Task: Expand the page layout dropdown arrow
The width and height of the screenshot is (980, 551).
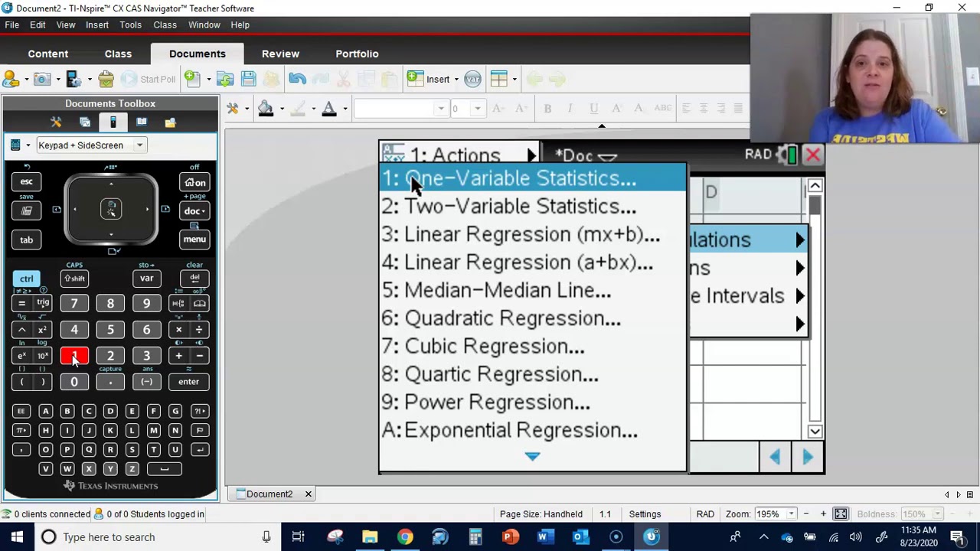Action: (x=514, y=79)
